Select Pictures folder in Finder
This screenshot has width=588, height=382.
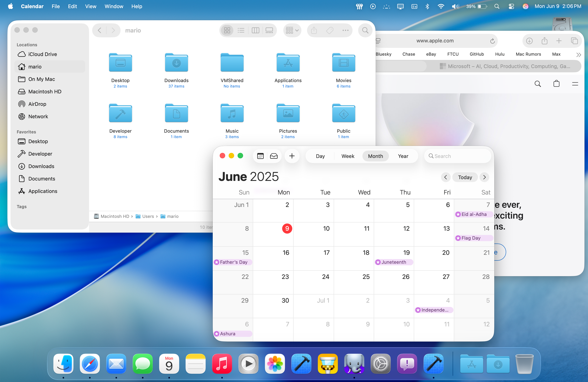288,113
